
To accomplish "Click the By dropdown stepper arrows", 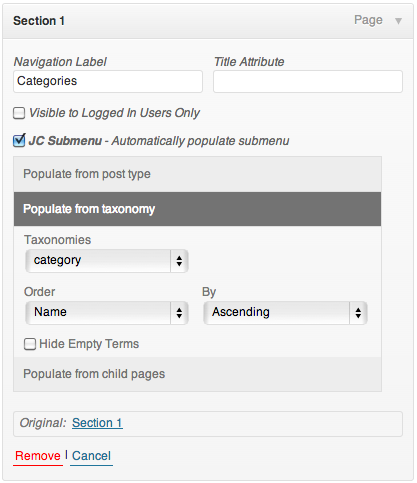I will coord(358,313).
